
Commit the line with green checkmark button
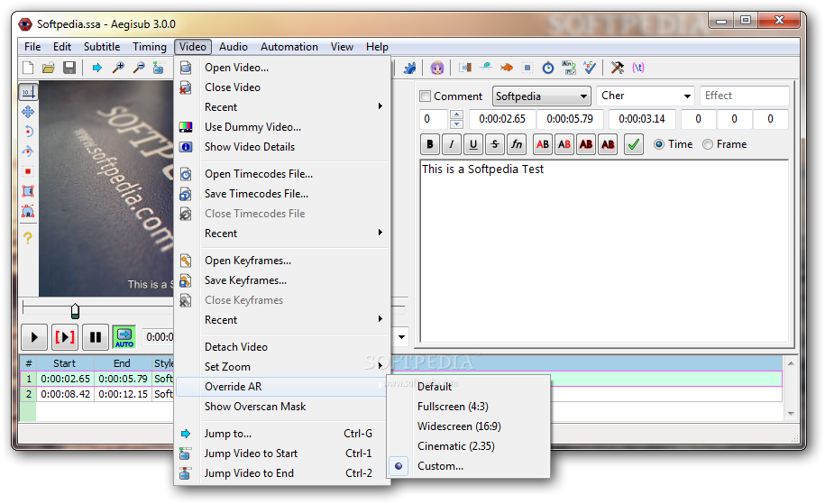pos(634,144)
